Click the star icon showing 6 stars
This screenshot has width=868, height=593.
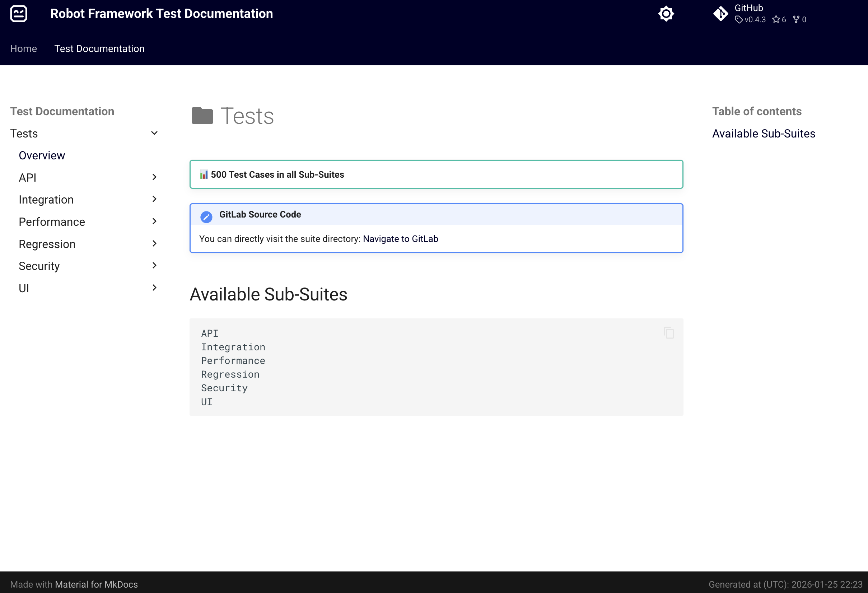click(x=777, y=19)
